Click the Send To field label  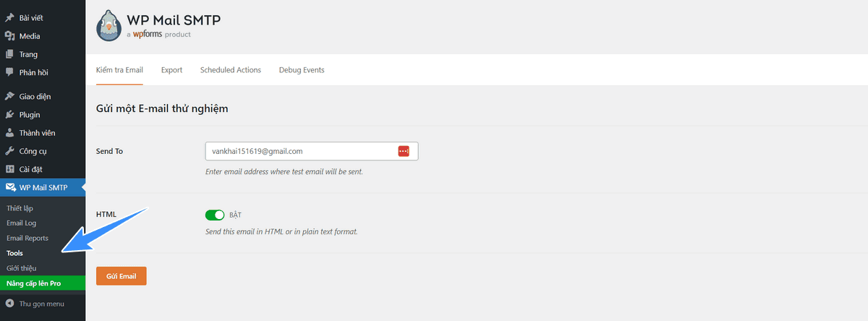coord(109,151)
